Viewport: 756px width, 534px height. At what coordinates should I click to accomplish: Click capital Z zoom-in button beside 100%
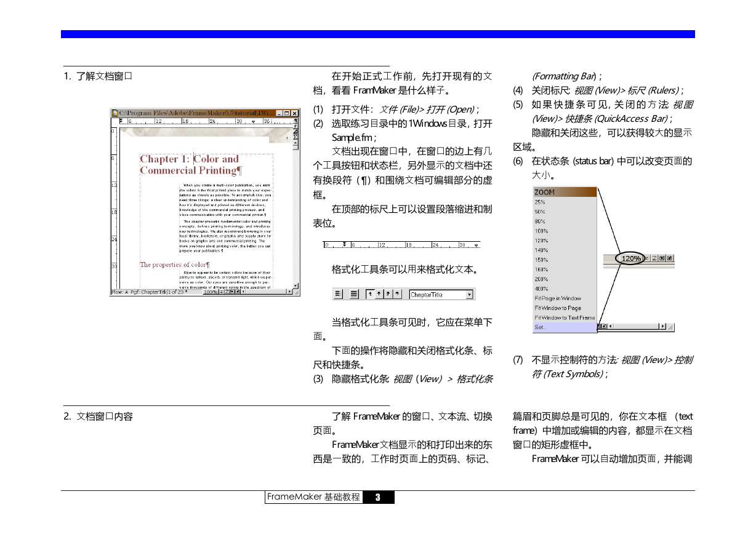228,292
